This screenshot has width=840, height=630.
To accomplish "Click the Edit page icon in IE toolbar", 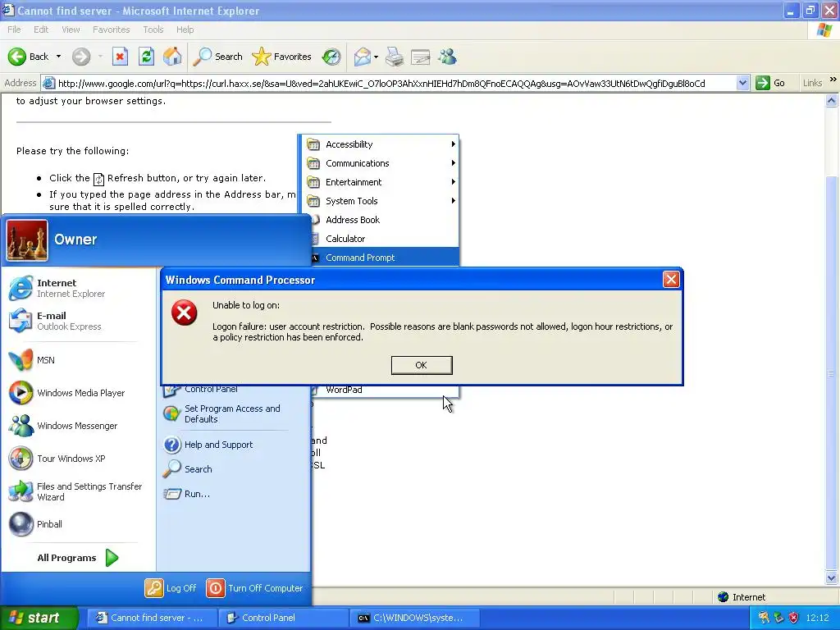I will click(x=421, y=57).
